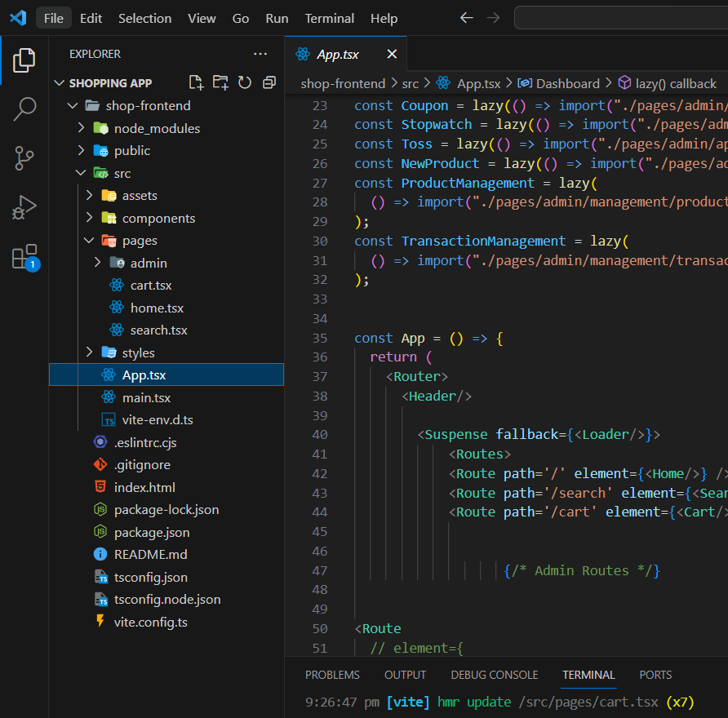Refresh the Explorer file tree

tap(245, 82)
